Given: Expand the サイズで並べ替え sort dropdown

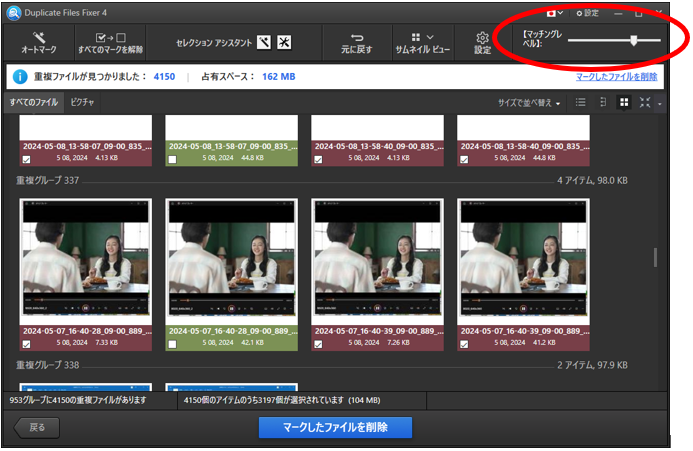Looking at the screenshot, I should 529,103.
